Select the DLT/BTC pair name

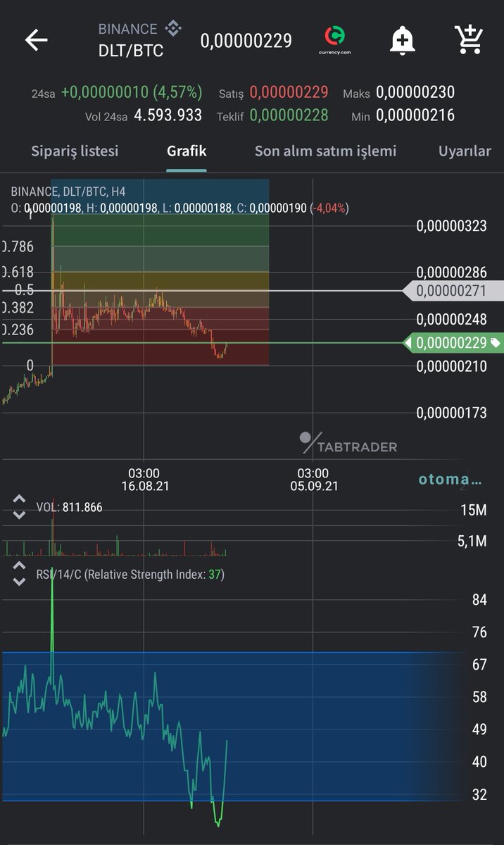tap(130, 51)
